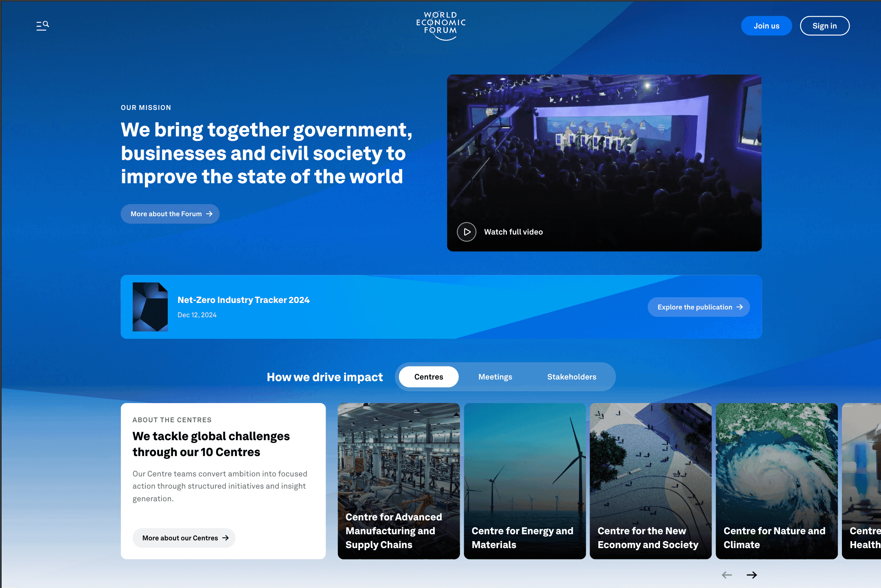Click the ABOUT THE CENTRES label
The width and height of the screenshot is (881, 588).
click(x=172, y=420)
